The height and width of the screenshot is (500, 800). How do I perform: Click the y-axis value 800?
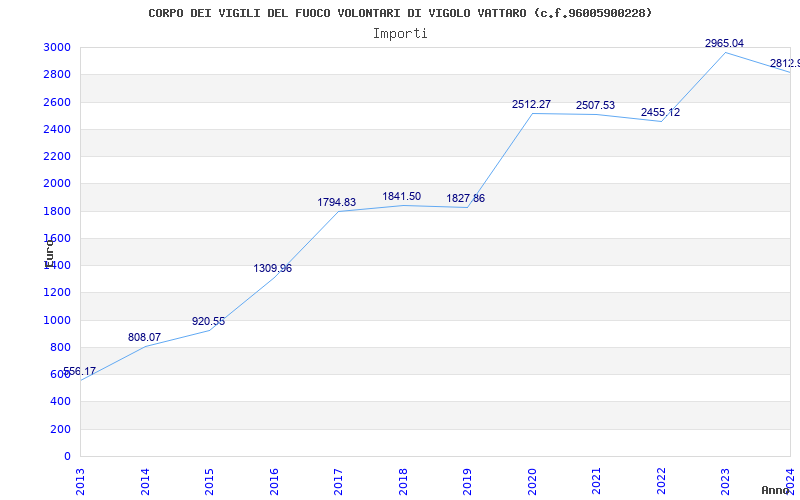pyautogui.click(x=60, y=347)
